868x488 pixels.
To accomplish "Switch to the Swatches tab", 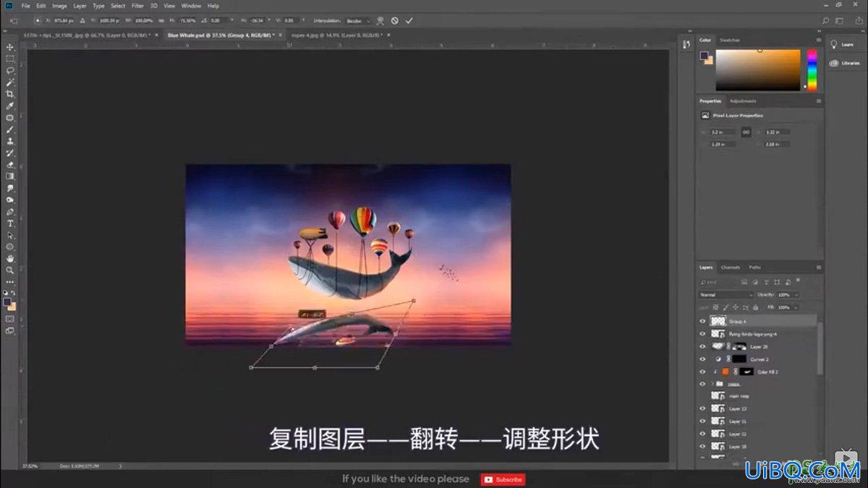I will click(729, 40).
